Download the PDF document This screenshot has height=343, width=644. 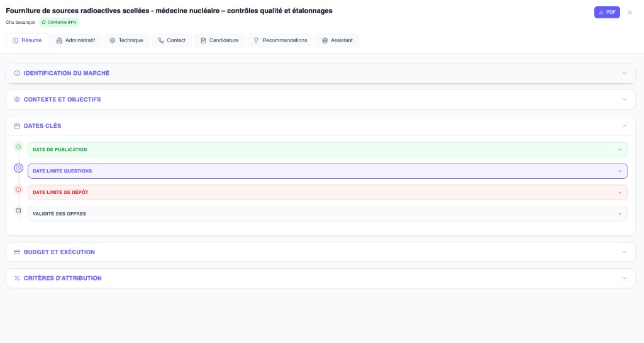[607, 12]
